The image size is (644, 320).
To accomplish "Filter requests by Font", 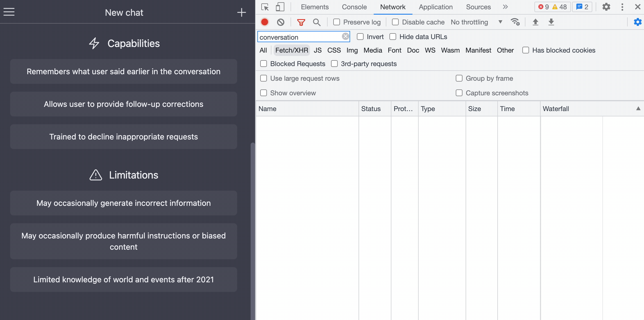I will [394, 50].
